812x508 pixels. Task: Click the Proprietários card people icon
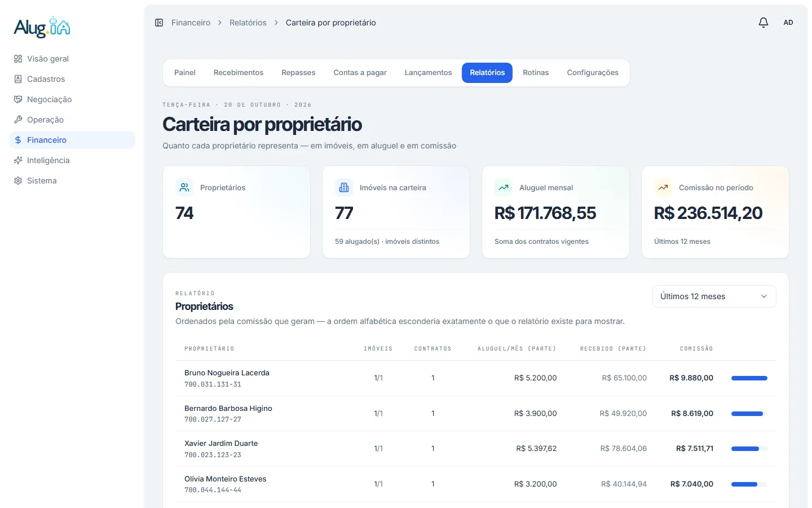coord(184,187)
